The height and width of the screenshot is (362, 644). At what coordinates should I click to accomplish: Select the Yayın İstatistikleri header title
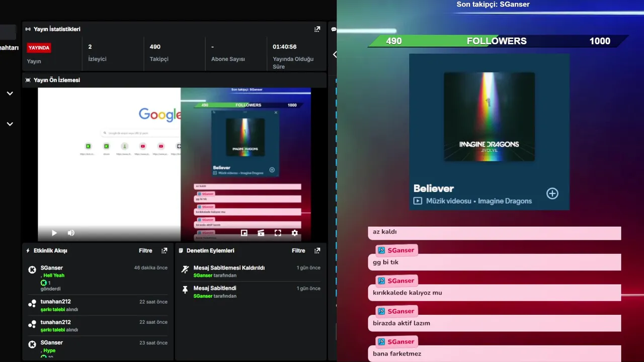[x=57, y=29]
